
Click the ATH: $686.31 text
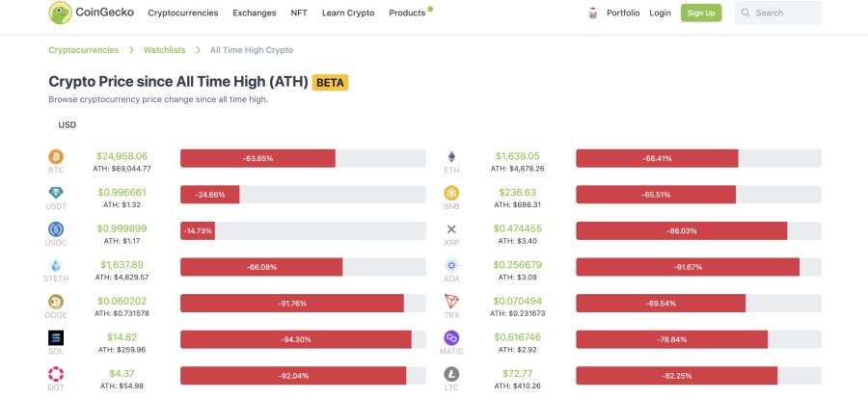pos(518,204)
